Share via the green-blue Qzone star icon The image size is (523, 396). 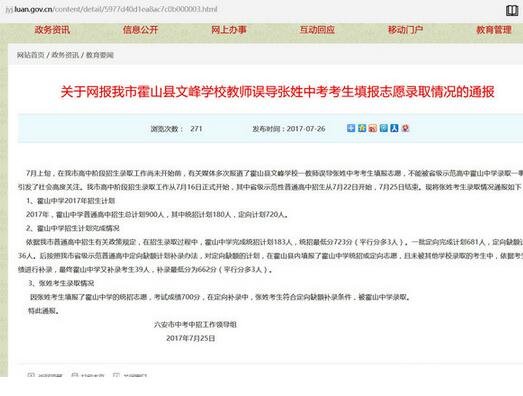[x=362, y=128]
